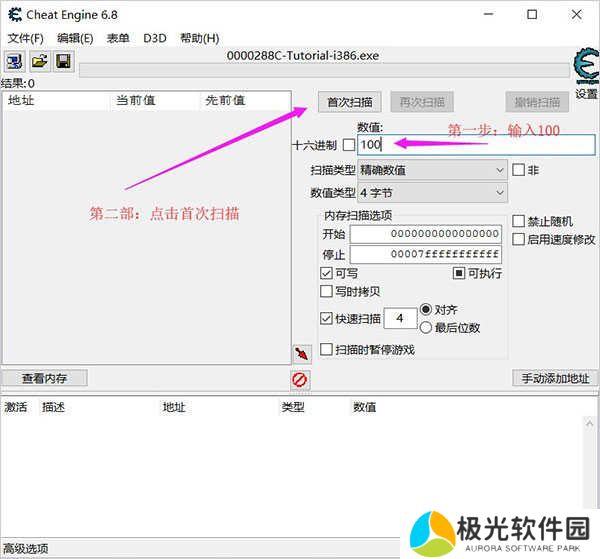Click the 地址 column header in results

coord(21,100)
